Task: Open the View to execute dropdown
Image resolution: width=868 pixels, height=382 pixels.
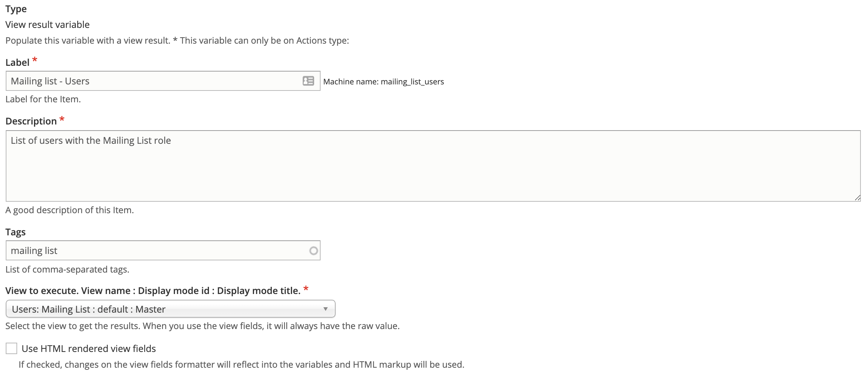Action: coord(171,309)
